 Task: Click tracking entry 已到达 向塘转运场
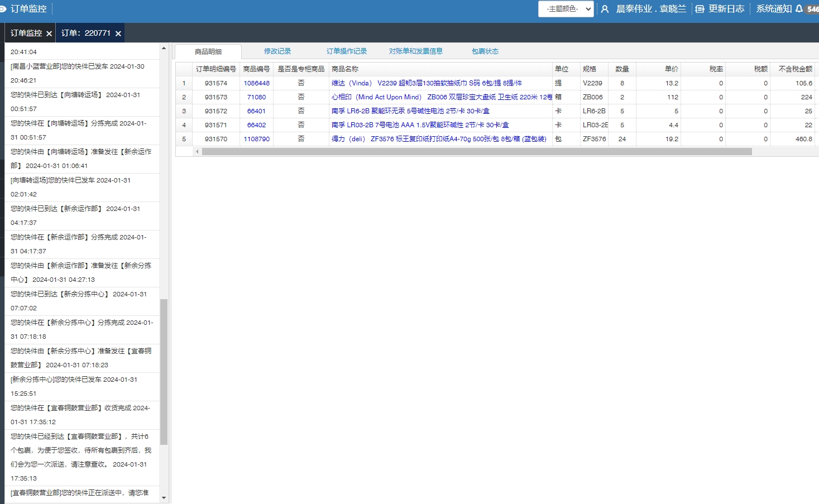click(82, 102)
